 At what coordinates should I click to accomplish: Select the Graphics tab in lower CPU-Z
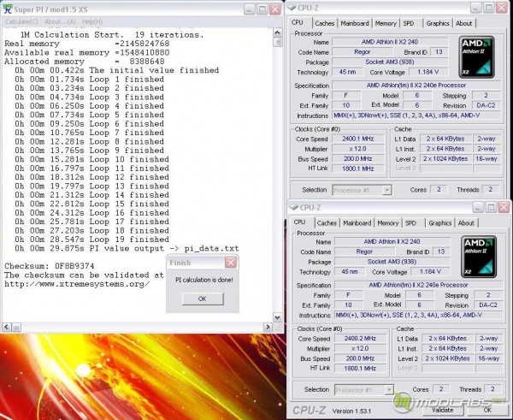(439, 223)
